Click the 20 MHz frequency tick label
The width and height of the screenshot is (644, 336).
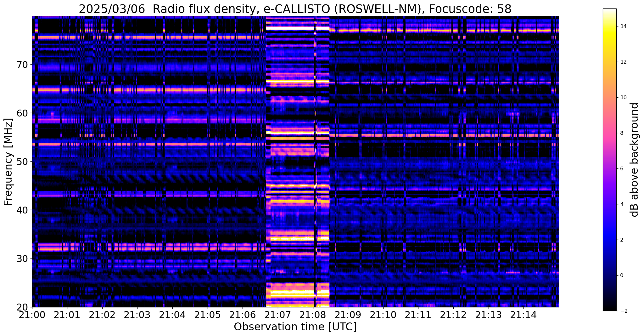[22, 307]
